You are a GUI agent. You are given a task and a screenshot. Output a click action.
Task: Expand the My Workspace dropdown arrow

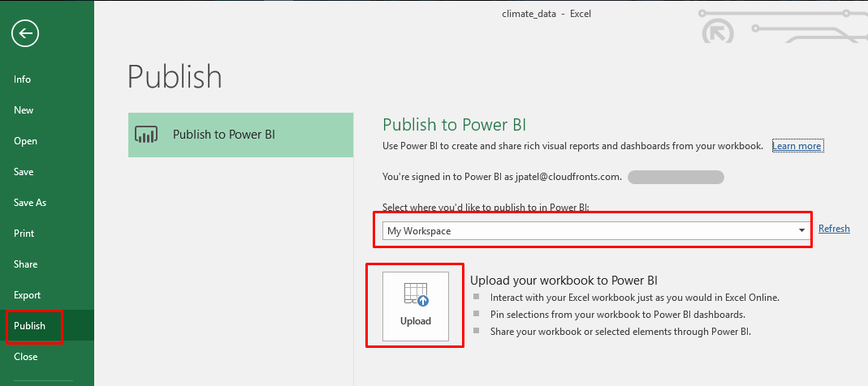(x=801, y=230)
